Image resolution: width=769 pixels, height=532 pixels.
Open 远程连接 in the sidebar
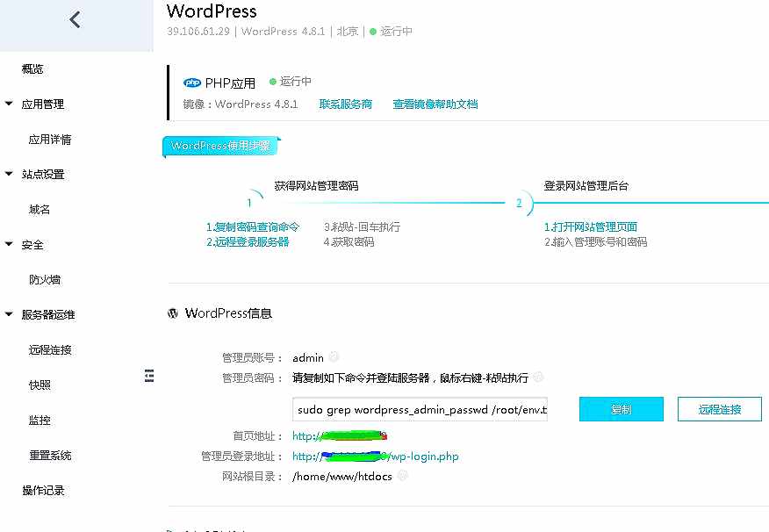pyautogui.click(x=50, y=350)
